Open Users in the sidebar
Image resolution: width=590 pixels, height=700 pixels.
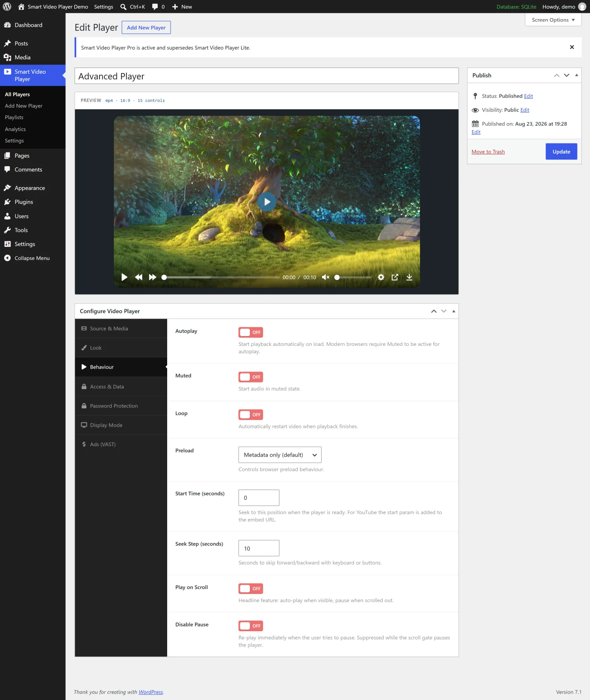[x=22, y=216]
